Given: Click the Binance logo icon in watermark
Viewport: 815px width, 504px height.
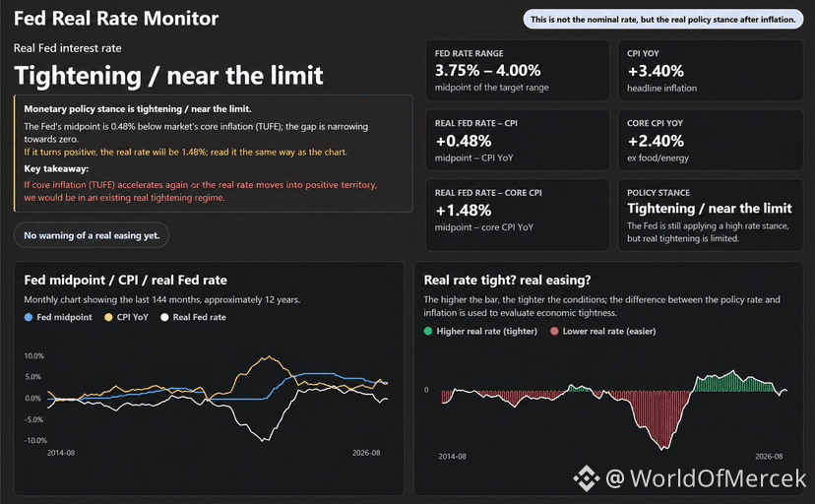Looking at the screenshot, I should (587, 478).
